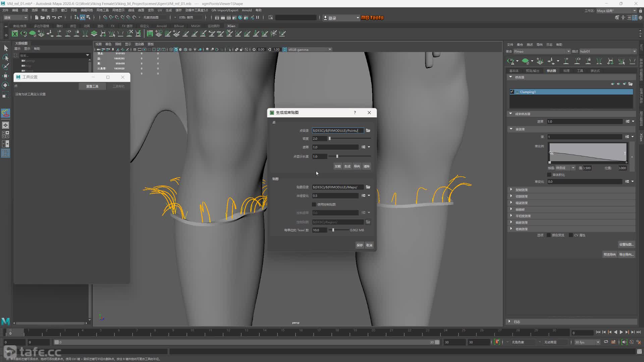Click the 生成 button in clump map dialog
This screenshot has height=362, width=644.
tap(347, 167)
